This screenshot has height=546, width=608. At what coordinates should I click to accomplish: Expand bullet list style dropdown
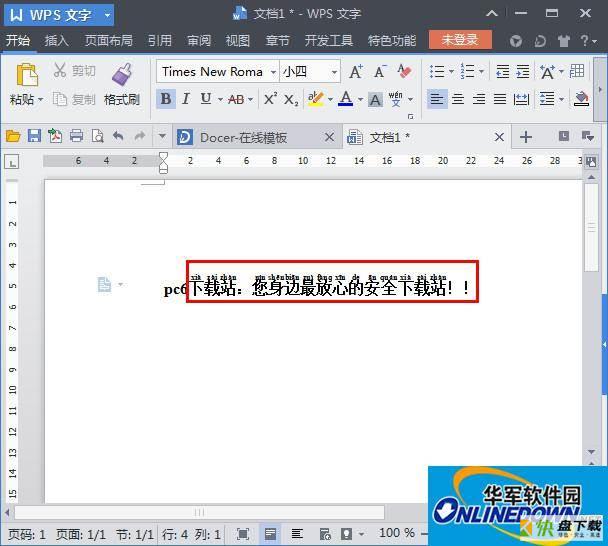click(x=451, y=72)
